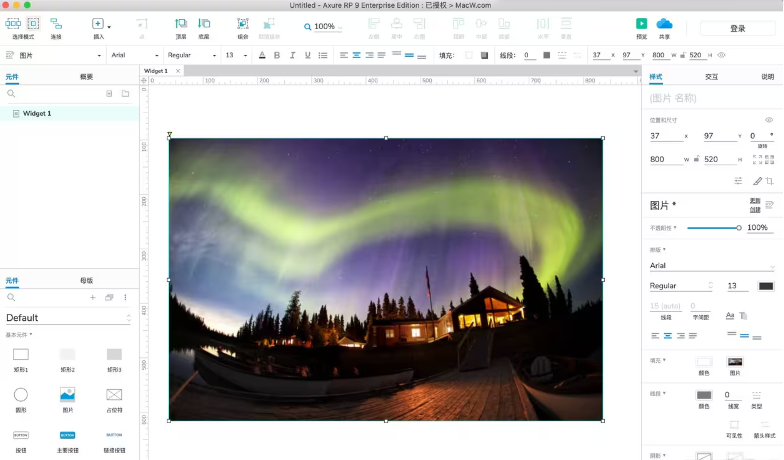Click the image name input field
Image resolution: width=784 pixels, height=460 pixels.
(x=710, y=98)
